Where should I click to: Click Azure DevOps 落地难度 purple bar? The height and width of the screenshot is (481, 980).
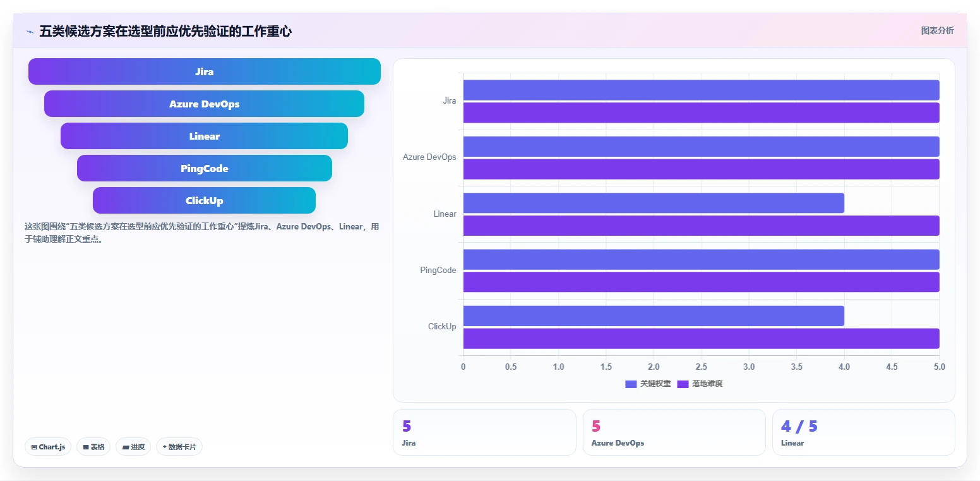(x=701, y=169)
